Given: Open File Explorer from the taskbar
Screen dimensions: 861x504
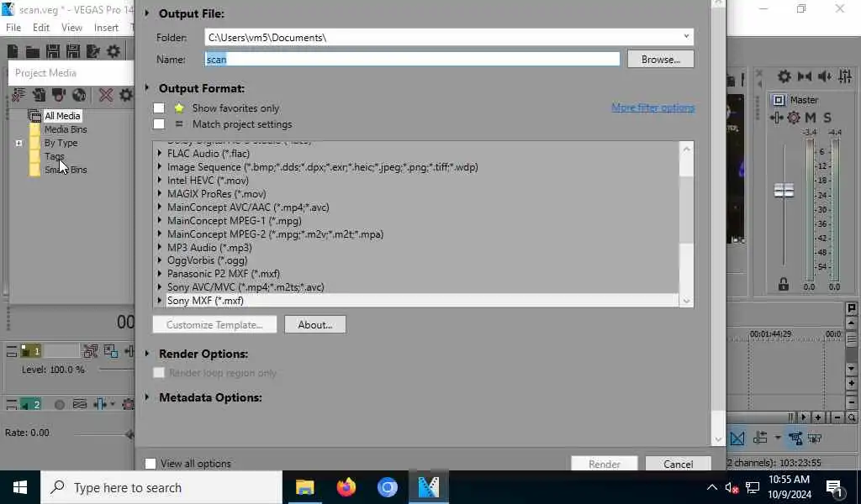Looking at the screenshot, I should coord(304,487).
